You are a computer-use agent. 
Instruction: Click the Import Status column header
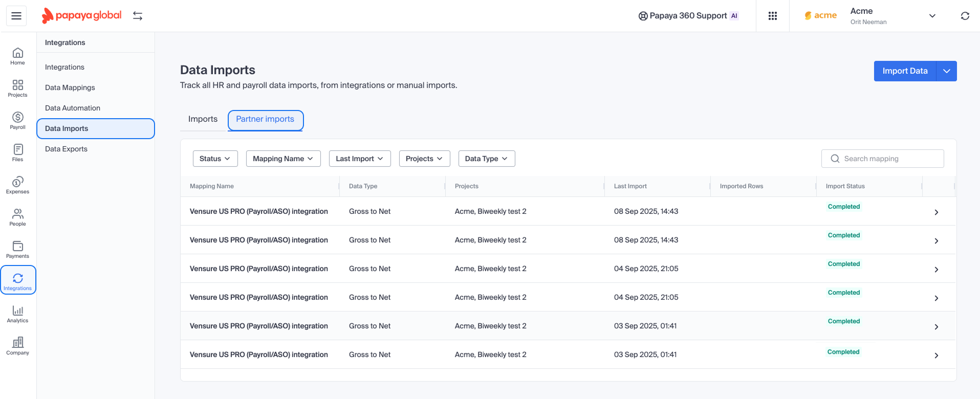coord(845,186)
